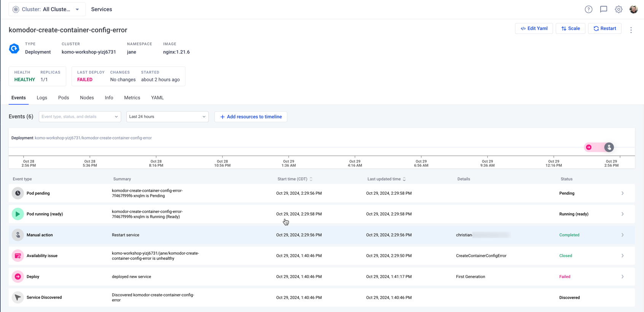Click Add resources to timeline button

click(x=251, y=117)
